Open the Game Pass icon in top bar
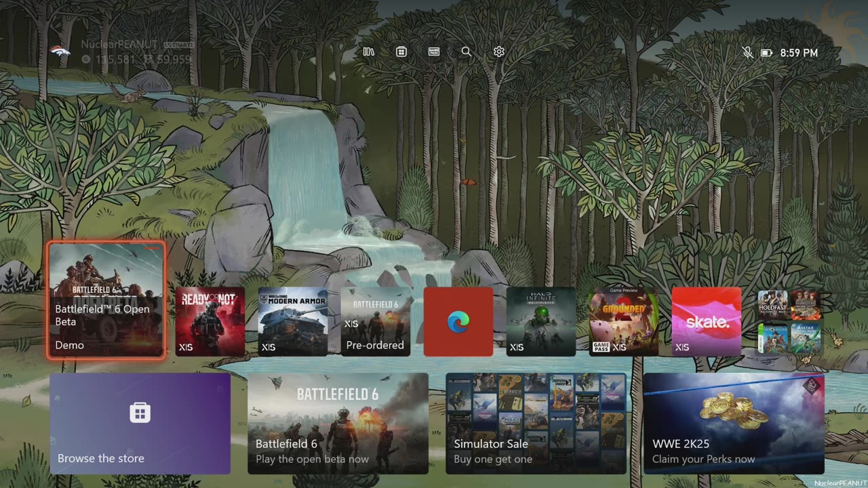 pyautogui.click(x=434, y=52)
